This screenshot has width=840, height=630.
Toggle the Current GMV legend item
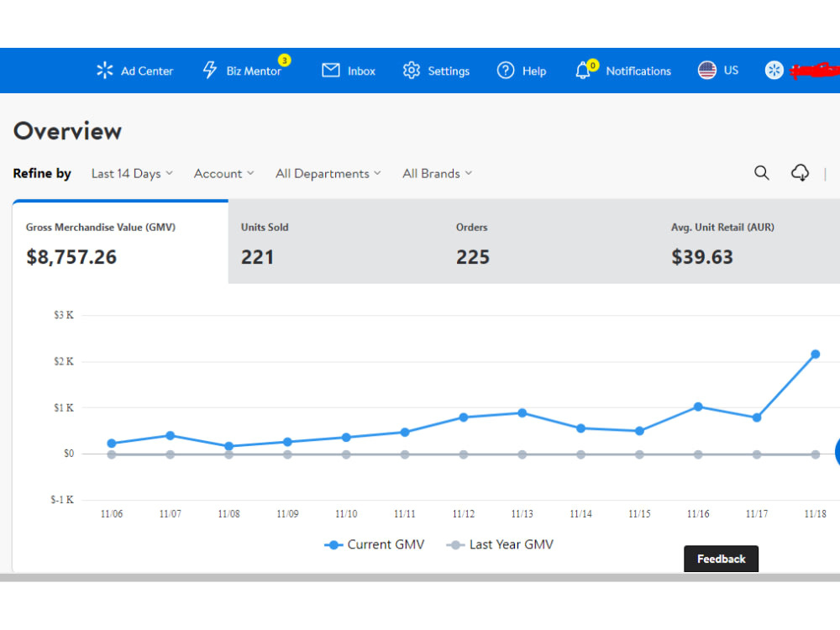click(375, 545)
